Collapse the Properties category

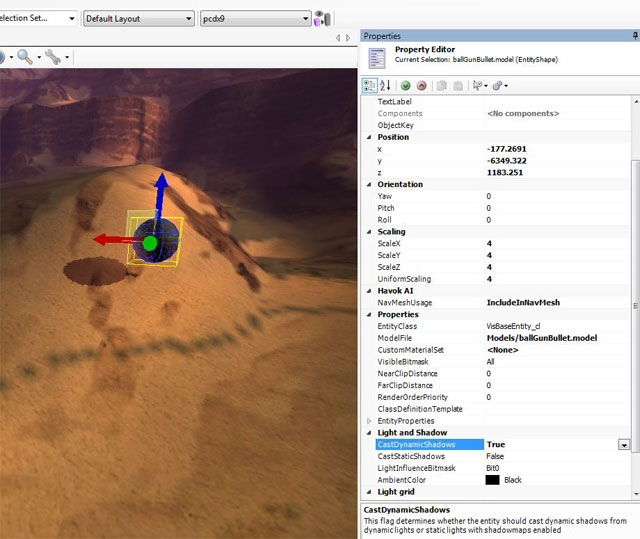[x=369, y=315]
